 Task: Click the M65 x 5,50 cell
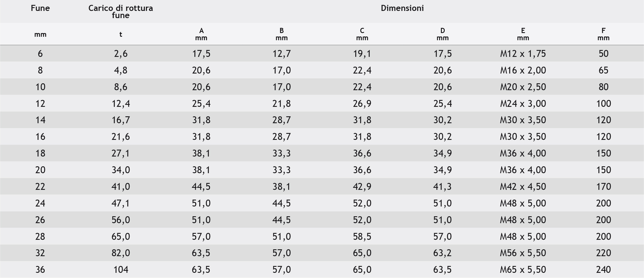pos(523,270)
